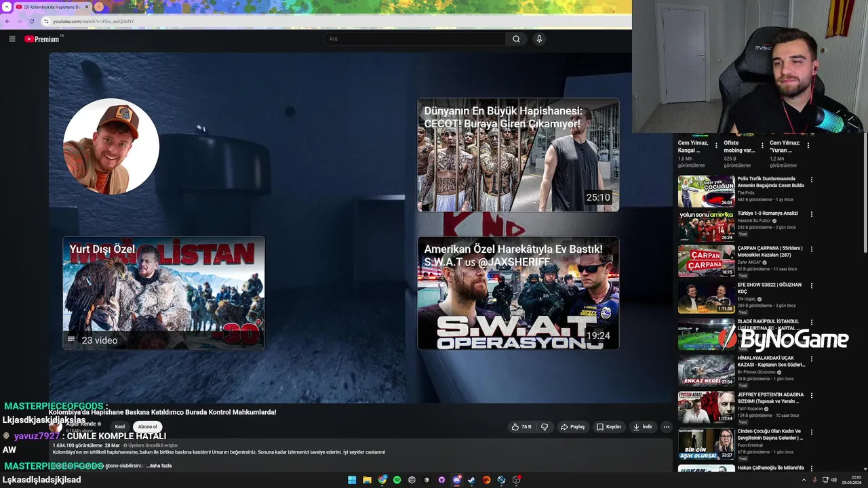This screenshot has width=868, height=488.
Task: Click the Katıl membership button
Action: pyautogui.click(x=120, y=427)
